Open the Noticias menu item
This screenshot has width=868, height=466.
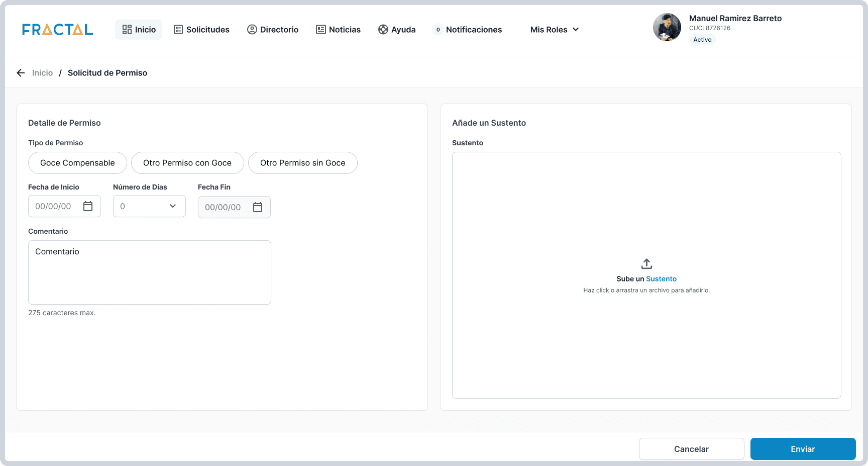[338, 30]
